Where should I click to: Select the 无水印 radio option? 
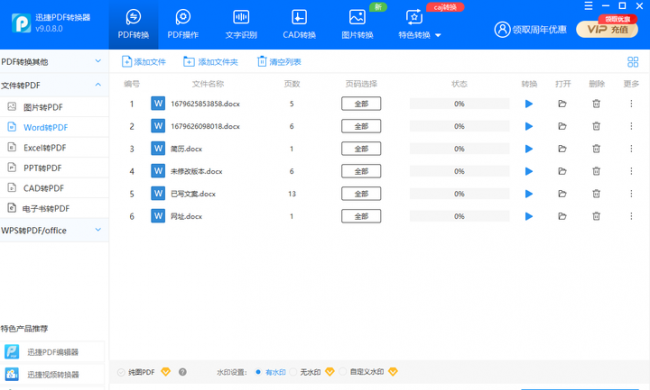coord(293,372)
